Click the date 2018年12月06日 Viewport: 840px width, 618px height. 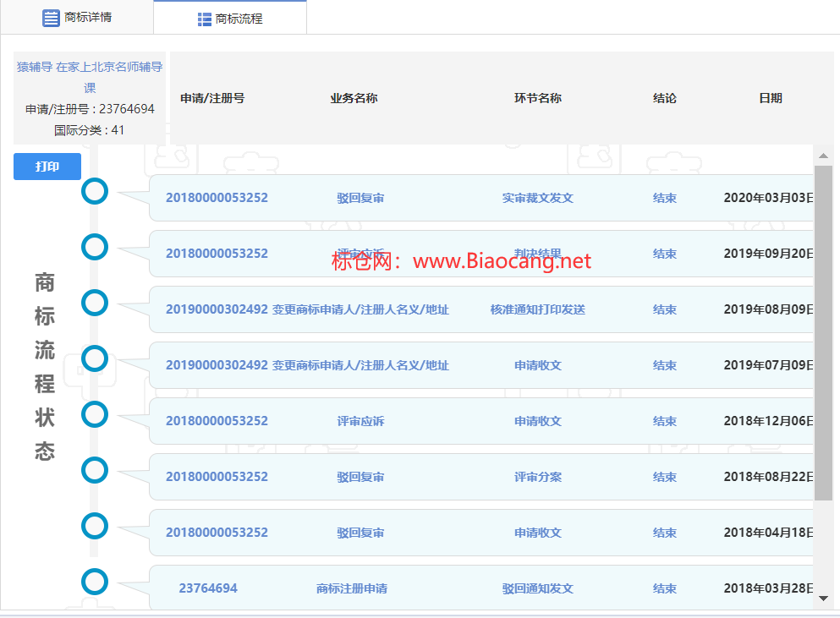click(769, 420)
